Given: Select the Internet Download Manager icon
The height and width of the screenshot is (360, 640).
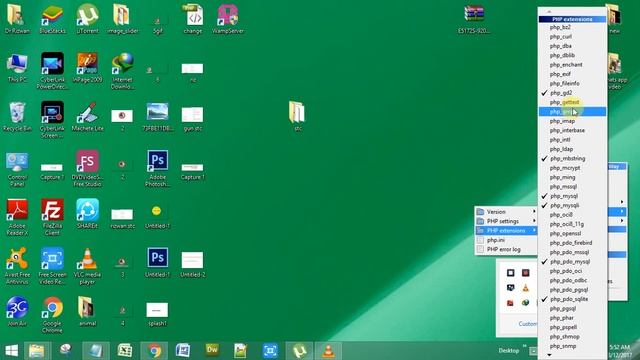Looking at the screenshot, I should (x=122, y=71).
